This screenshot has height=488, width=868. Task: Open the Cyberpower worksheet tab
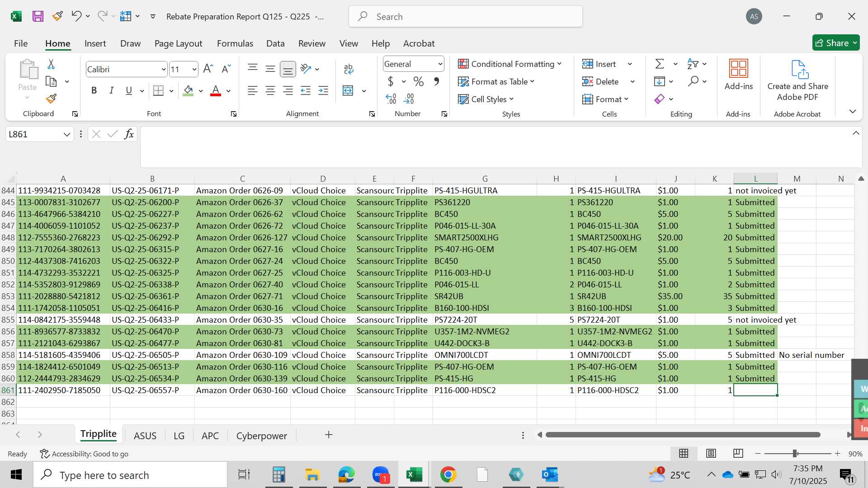click(261, 436)
